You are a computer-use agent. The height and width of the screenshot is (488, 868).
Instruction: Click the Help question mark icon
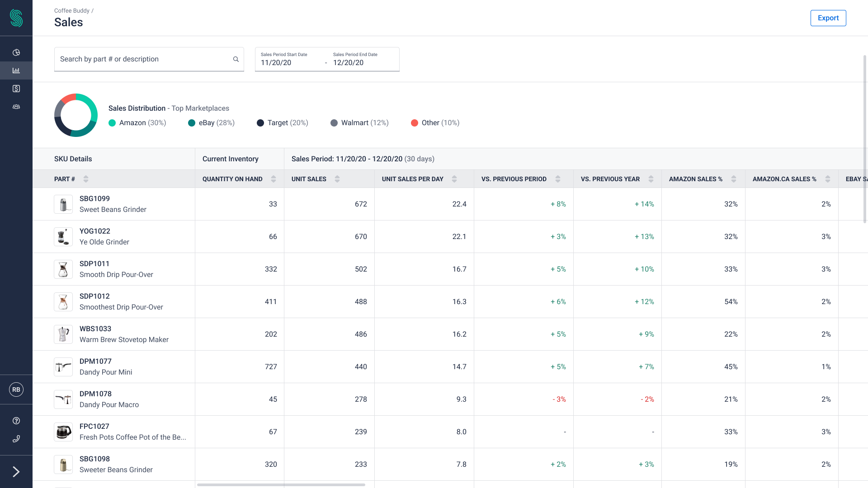point(16,421)
